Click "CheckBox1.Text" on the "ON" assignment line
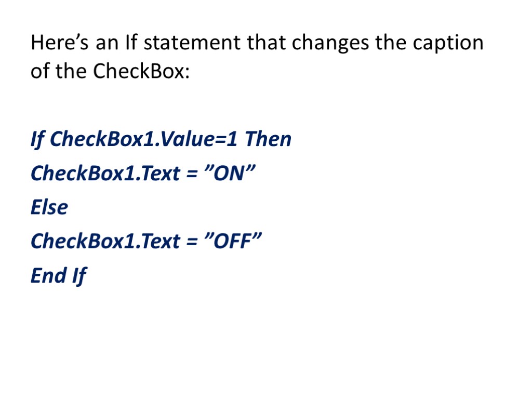532x399 pixels. 105,173
